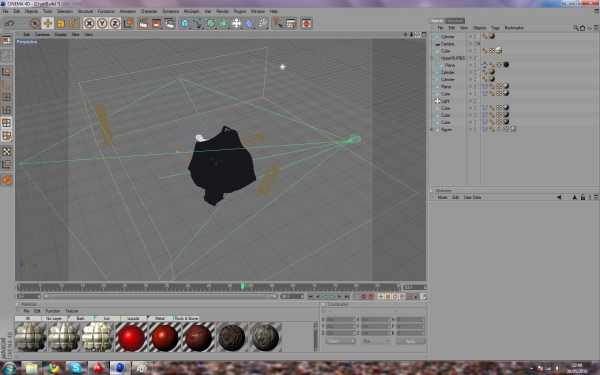Click the Render in Picture Viewer icon
Viewport: 600px width, 375px height.
pyautogui.click(x=156, y=24)
